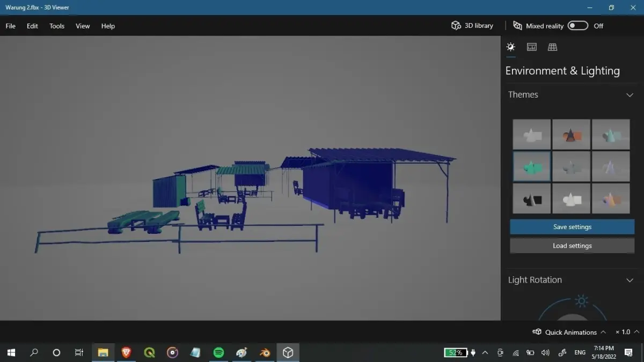Open the Edit menu
The height and width of the screenshot is (362, 644).
click(32, 26)
